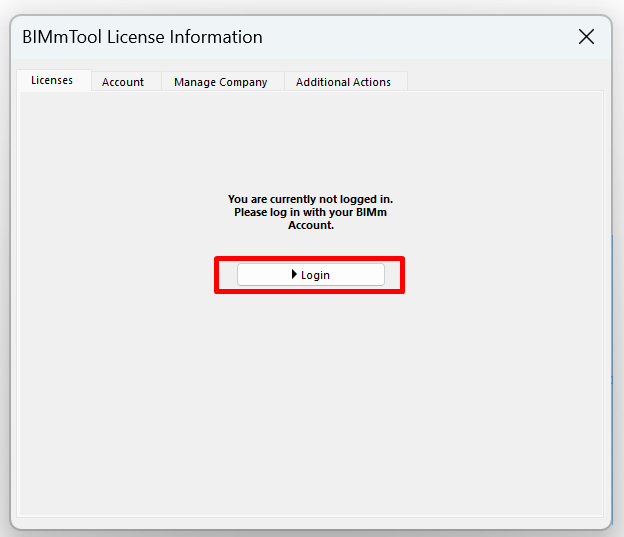Select the Additional Actions tab
Screen dimensions: 624x537
coord(345,82)
